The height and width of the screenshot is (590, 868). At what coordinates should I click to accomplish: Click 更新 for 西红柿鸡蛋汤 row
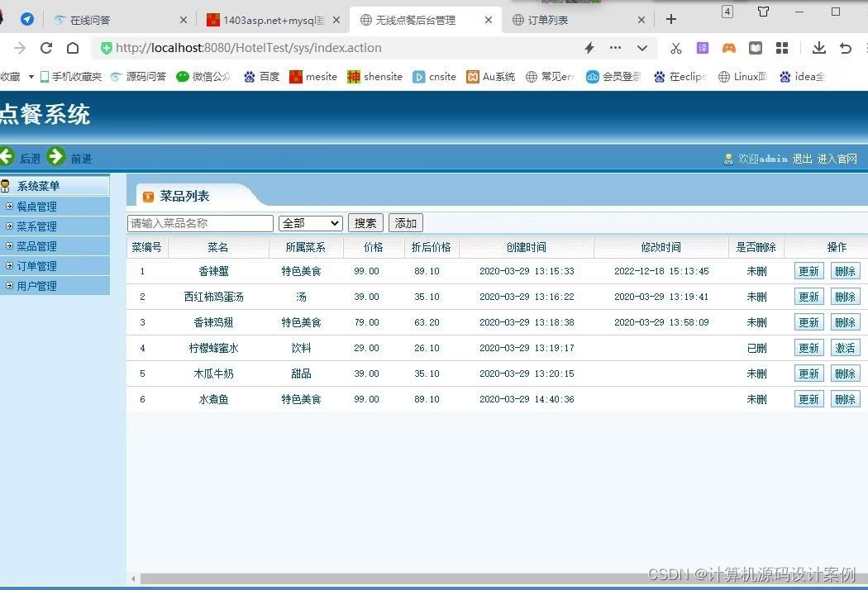(x=808, y=297)
